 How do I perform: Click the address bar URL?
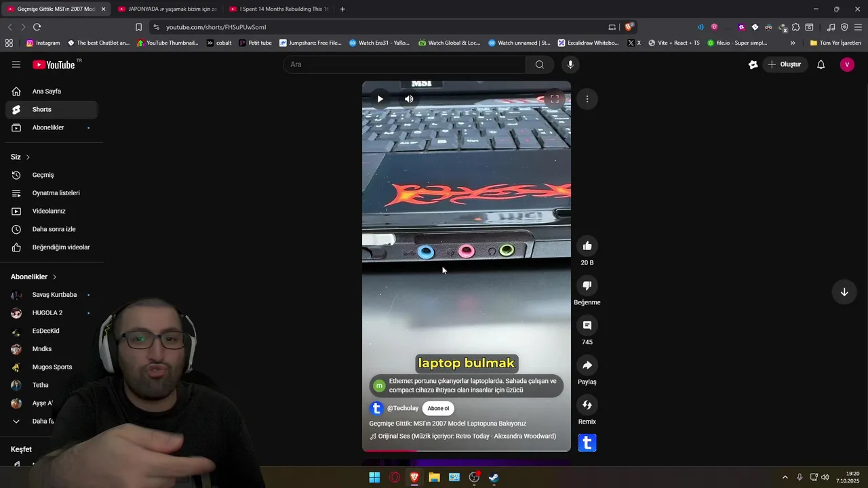pyautogui.click(x=216, y=27)
